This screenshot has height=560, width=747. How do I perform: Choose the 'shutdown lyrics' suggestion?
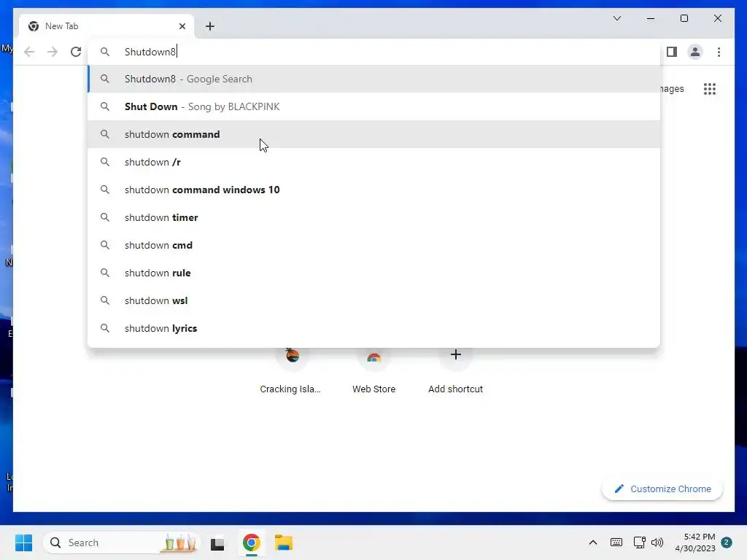pyautogui.click(x=374, y=328)
